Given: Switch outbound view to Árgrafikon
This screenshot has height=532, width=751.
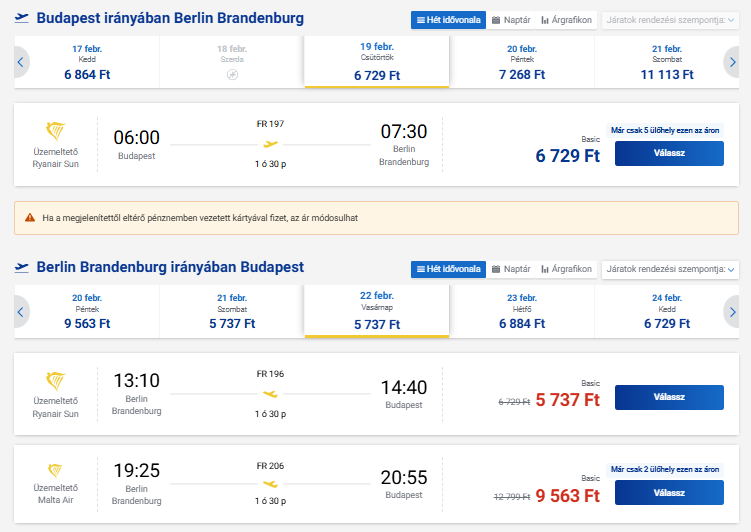Looking at the screenshot, I should (x=565, y=20).
